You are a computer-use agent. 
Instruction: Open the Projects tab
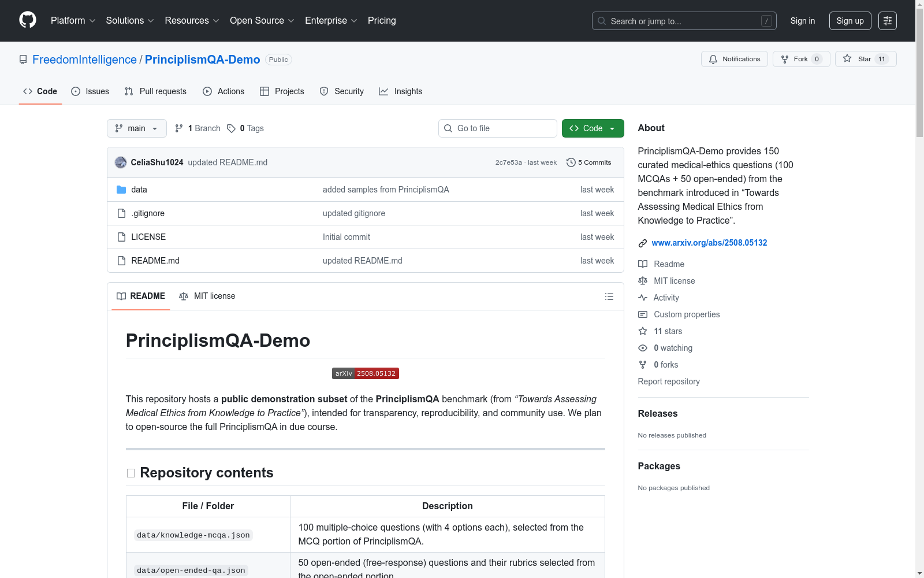click(282, 91)
